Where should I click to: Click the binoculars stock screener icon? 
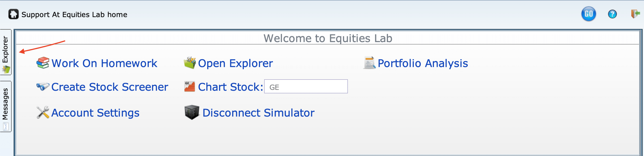click(x=43, y=87)
